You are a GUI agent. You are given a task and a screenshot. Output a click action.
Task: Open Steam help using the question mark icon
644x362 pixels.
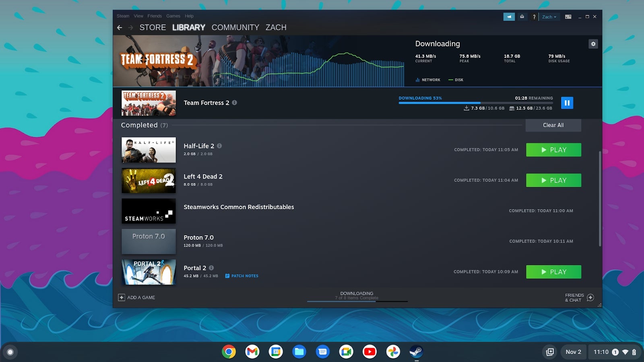[x=534, y=16]
